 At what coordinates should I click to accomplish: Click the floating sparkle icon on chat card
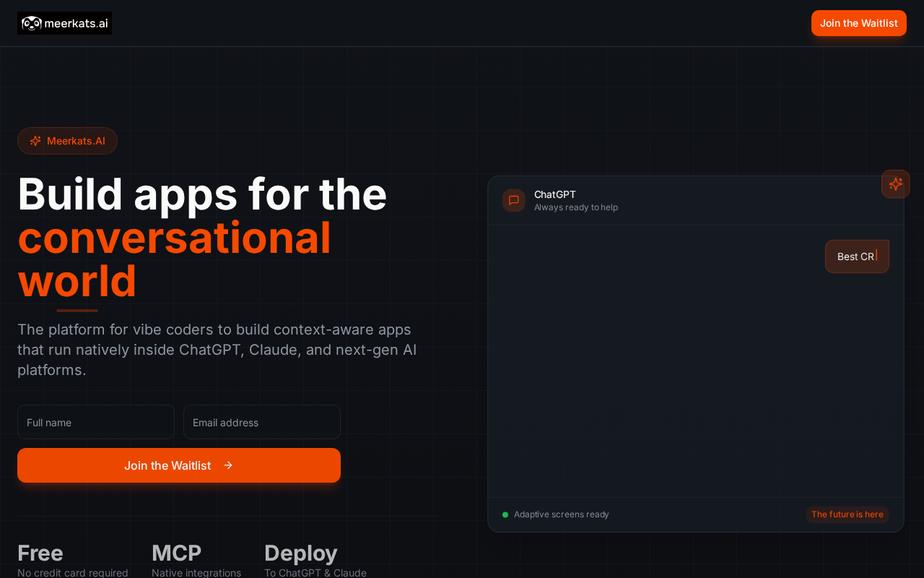896,184
